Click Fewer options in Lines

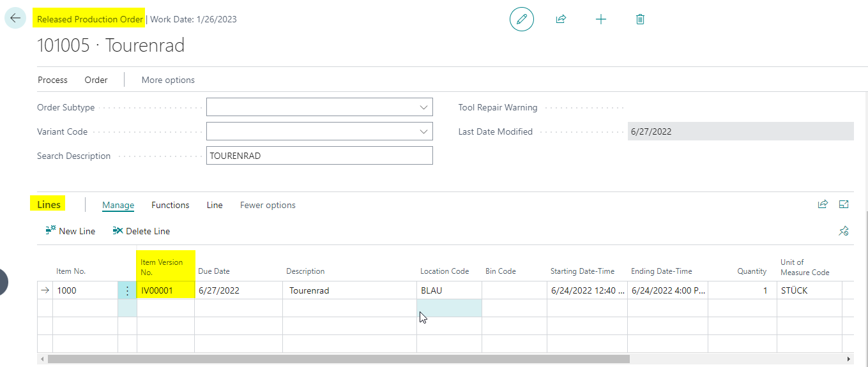pos(268,205)
